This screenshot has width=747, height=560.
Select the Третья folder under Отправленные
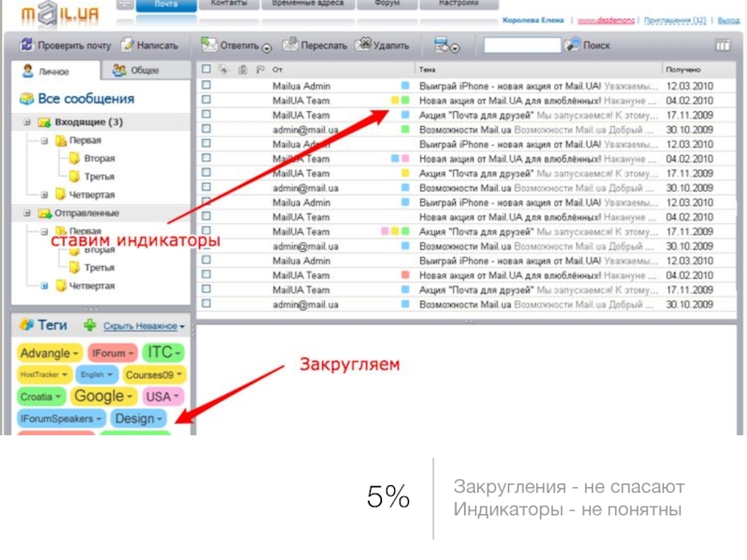99,268
